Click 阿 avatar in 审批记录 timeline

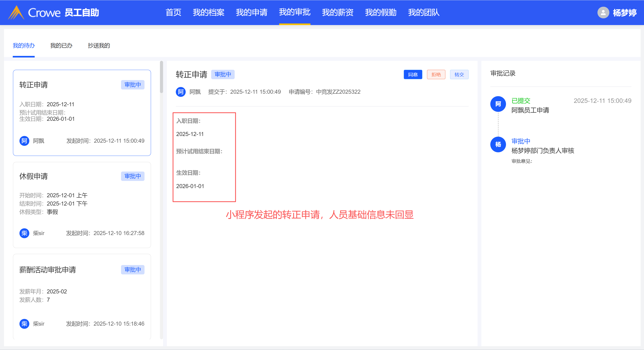498,104
